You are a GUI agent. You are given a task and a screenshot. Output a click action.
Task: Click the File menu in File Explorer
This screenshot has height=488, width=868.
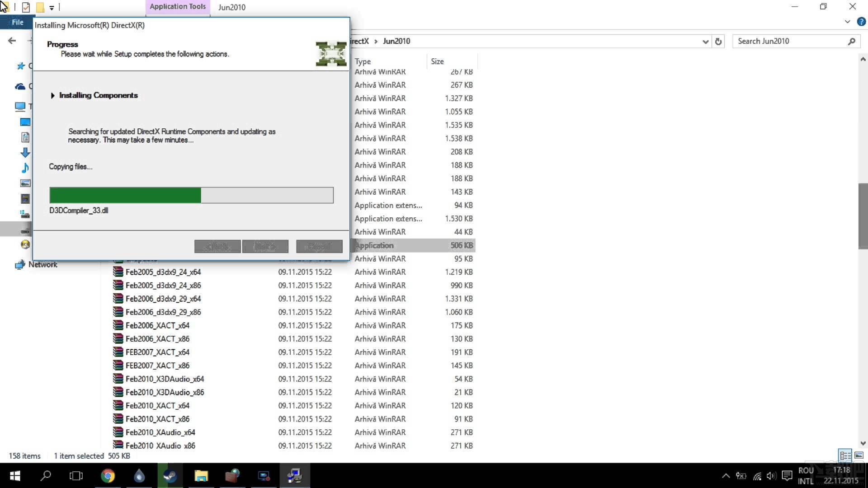coord(17,22)
